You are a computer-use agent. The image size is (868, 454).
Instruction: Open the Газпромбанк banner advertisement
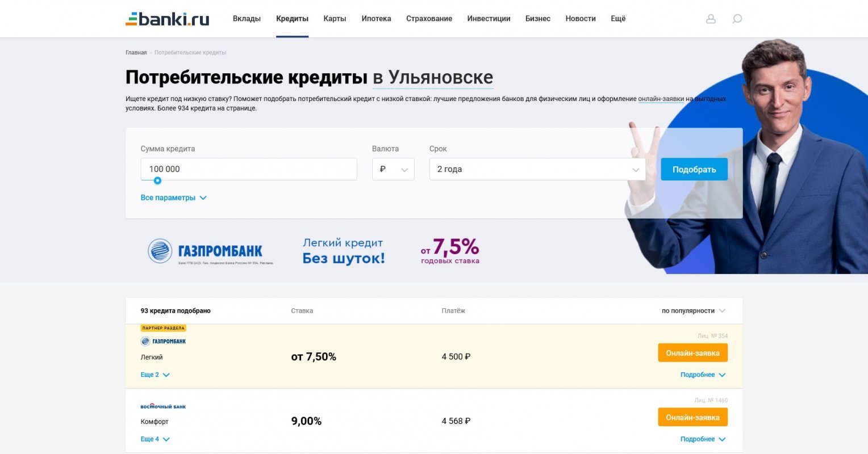coord(314,251)
